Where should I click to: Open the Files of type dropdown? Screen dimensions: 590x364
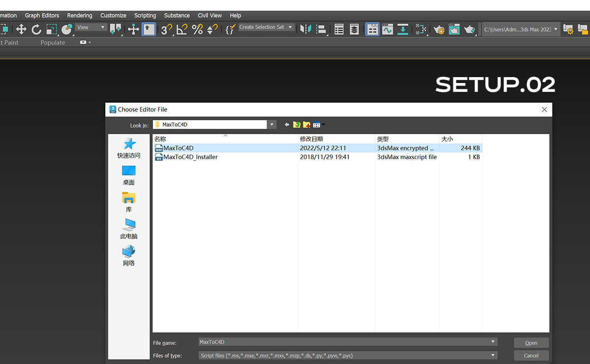click(x=493, y=356)
